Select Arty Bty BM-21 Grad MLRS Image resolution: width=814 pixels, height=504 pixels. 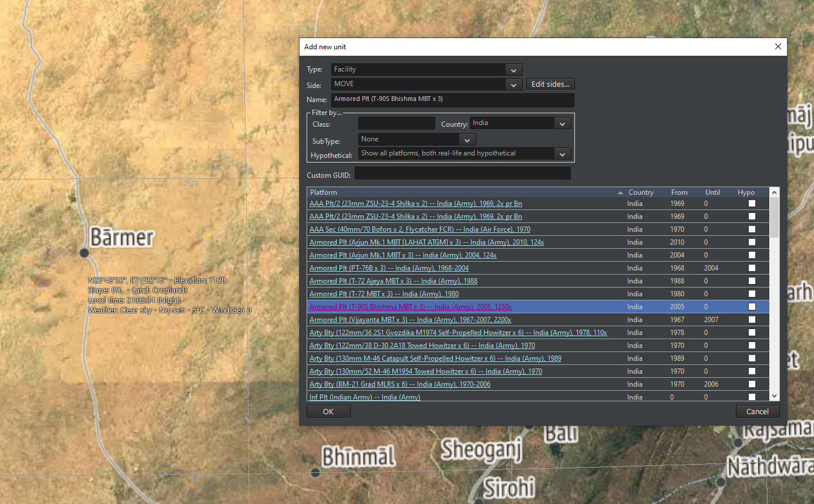coord(400,384)
